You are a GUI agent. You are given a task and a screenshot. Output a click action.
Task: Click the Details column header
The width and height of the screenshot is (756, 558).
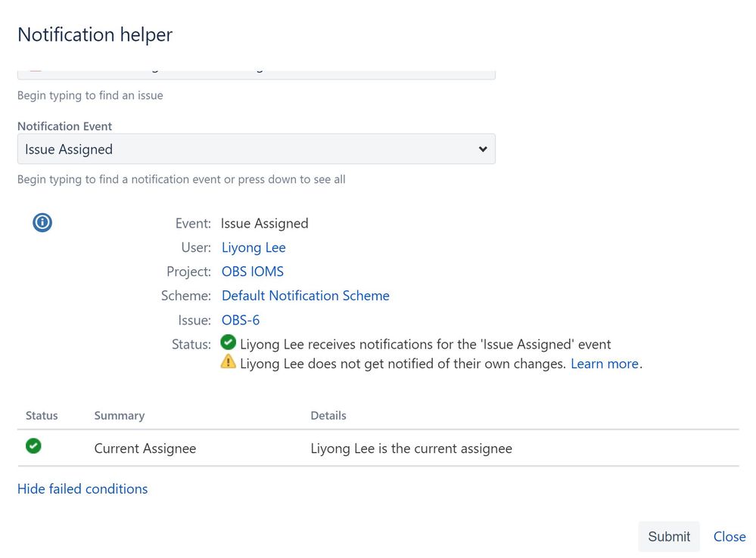pyautogui.click(x=328, y=415)
